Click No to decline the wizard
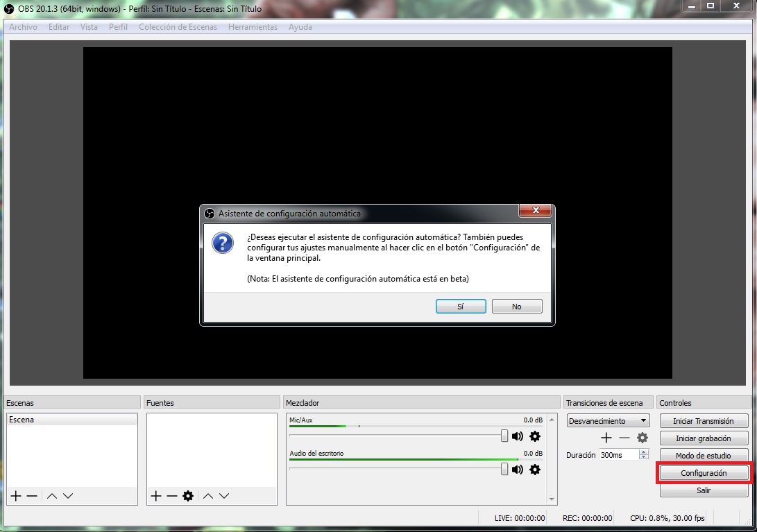Screen dimensions: 757x532 coord(516,307)
